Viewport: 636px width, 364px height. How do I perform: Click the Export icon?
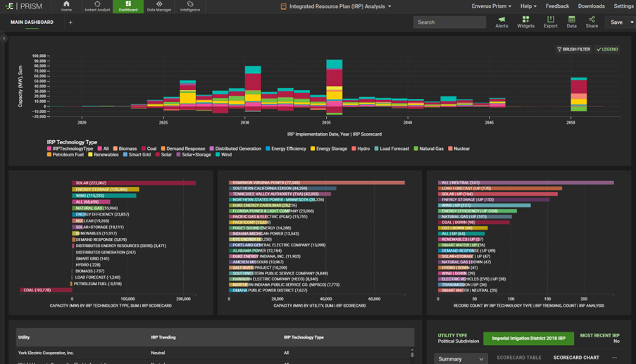[550, 22]
